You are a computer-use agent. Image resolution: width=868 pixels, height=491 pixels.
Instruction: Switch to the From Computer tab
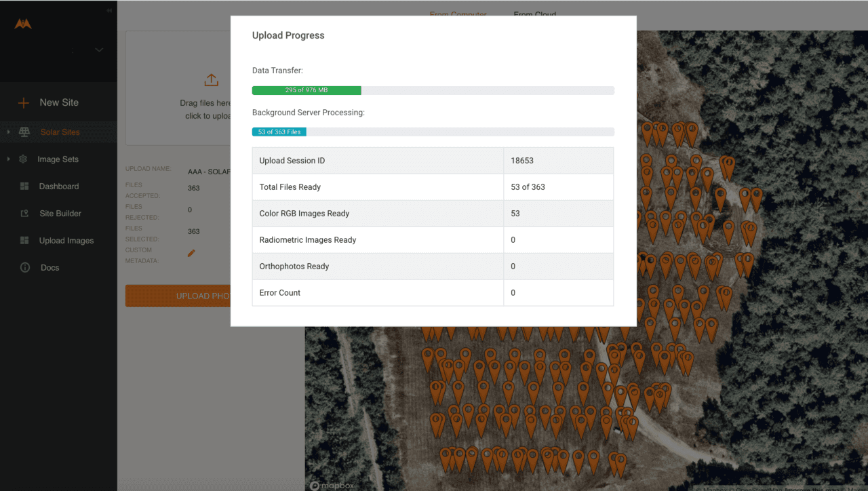click(x=458, y=14)
